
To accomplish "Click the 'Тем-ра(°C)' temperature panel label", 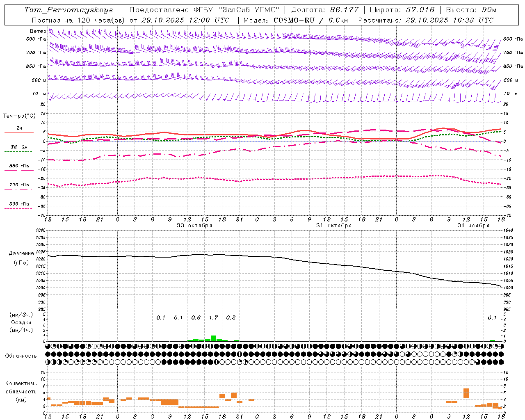I will click(19, 116).
